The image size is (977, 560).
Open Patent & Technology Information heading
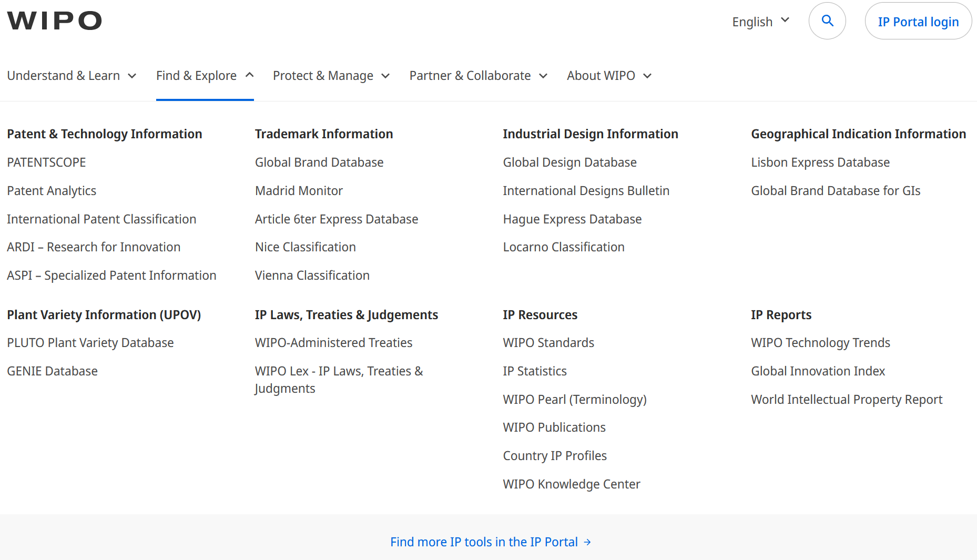(105, 134)
